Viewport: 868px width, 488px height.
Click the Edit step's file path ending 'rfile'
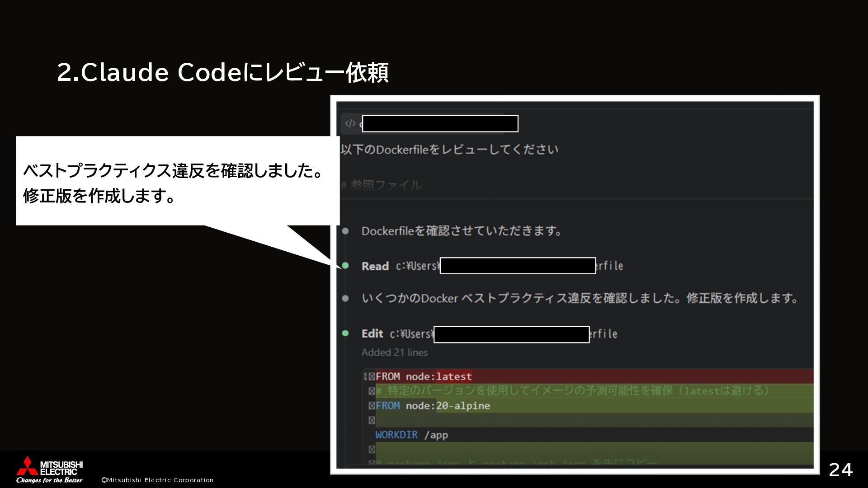pos(504,334)
